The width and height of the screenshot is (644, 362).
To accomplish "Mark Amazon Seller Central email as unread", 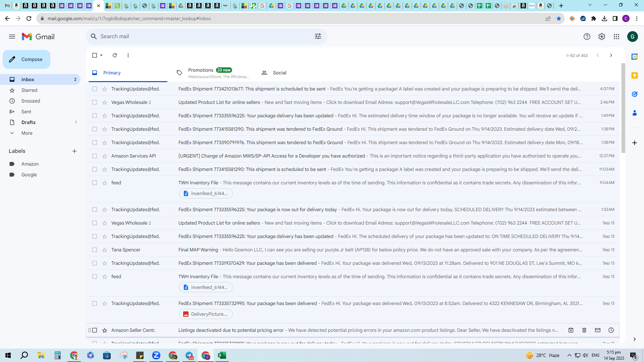I will point(598,330).
